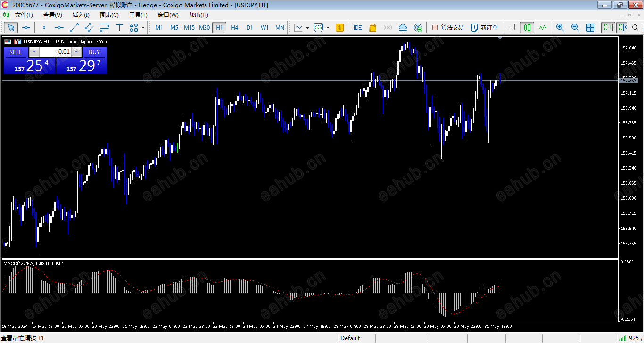This screenshot has width=644, height=343.
Task: Switch to D1 timeframe
Action: (249, 27)
